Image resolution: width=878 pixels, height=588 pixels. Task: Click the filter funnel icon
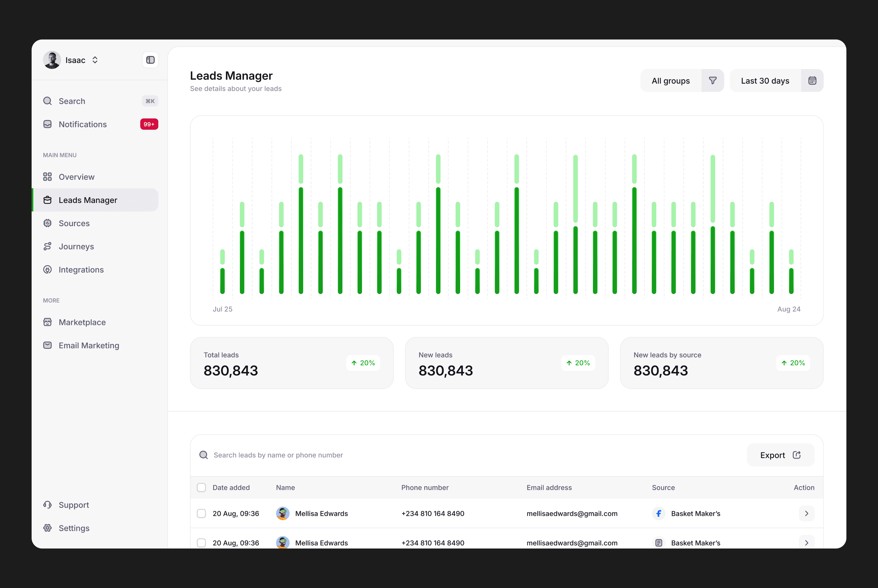click(x=713, y=81)
